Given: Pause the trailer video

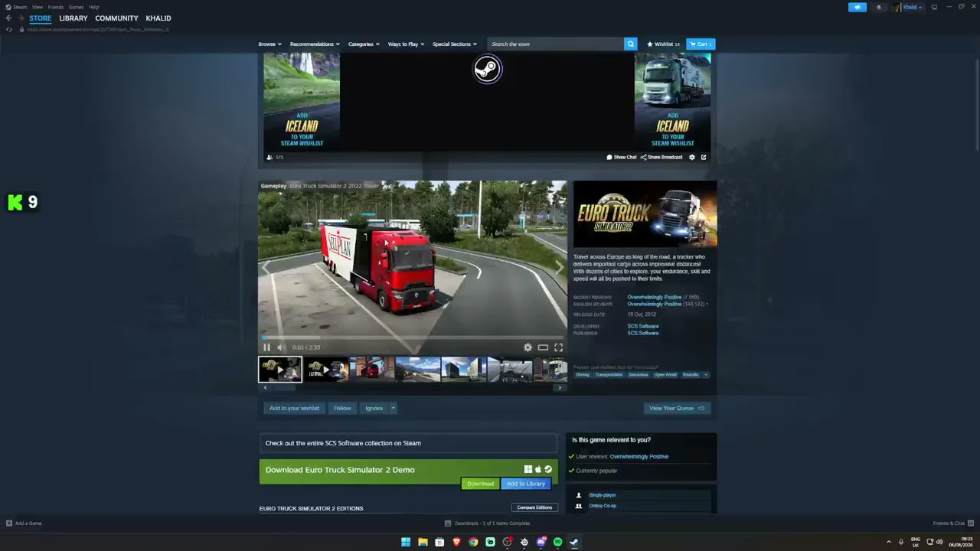Looking at the screenshot, I should point(266,347).
